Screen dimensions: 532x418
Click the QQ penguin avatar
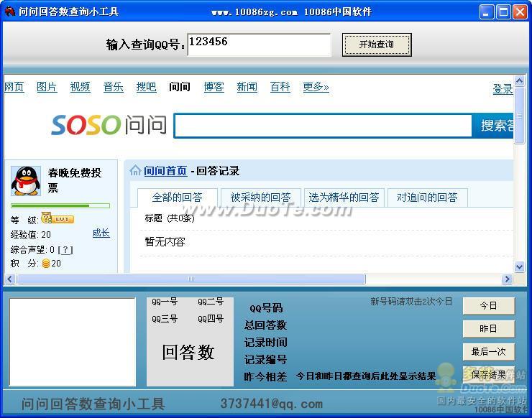26,181
